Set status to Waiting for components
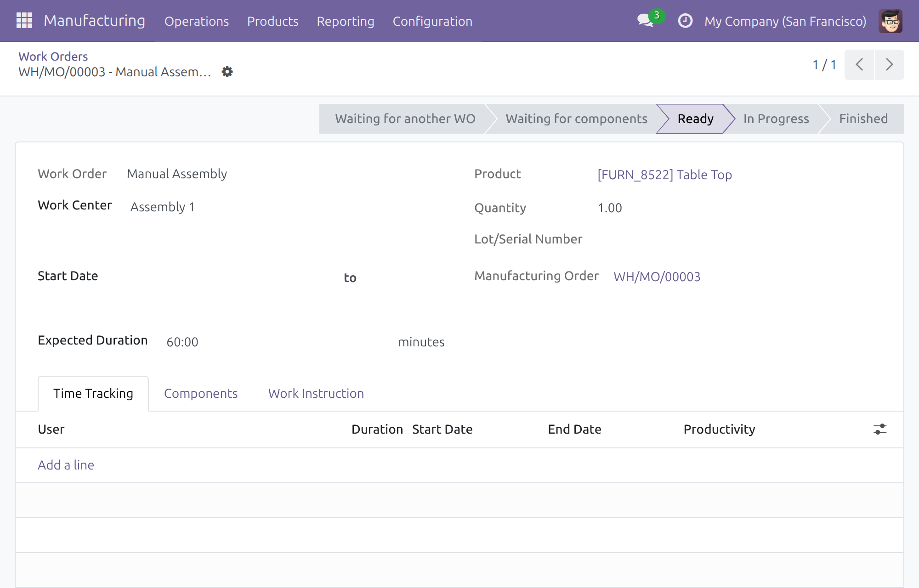This screenshot has width=919, height=588. 576,119
